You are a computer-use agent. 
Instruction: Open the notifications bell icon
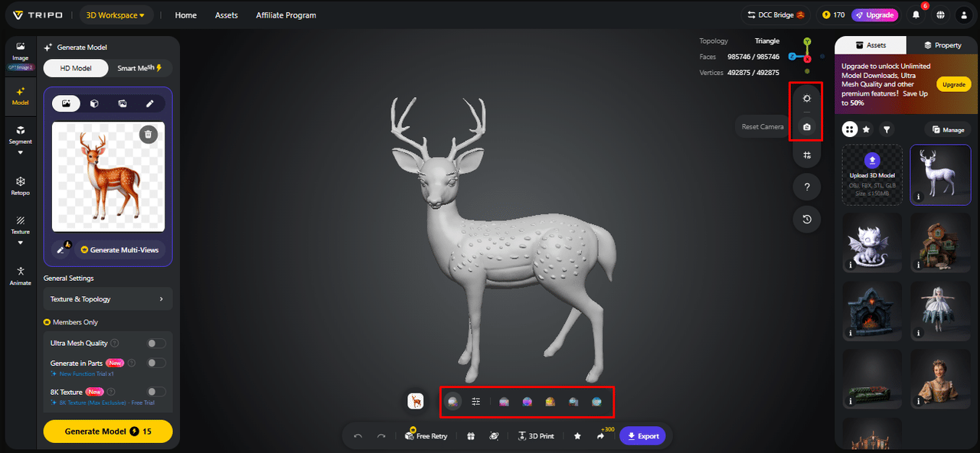click(x=916, y=15)
